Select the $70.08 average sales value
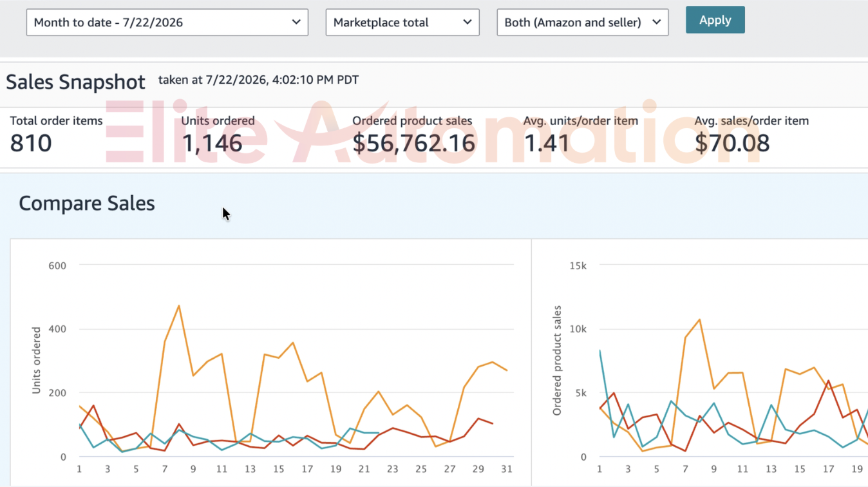Image resolution: width=868 pixels, height=487 pixels. (732, 143)
